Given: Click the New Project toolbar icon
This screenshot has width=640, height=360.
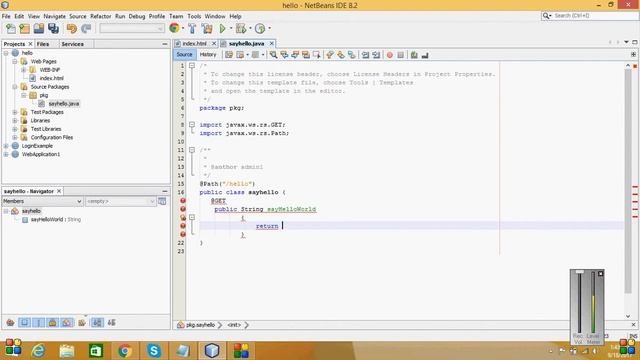Looking at the screenshot, I should coord(24,29).
